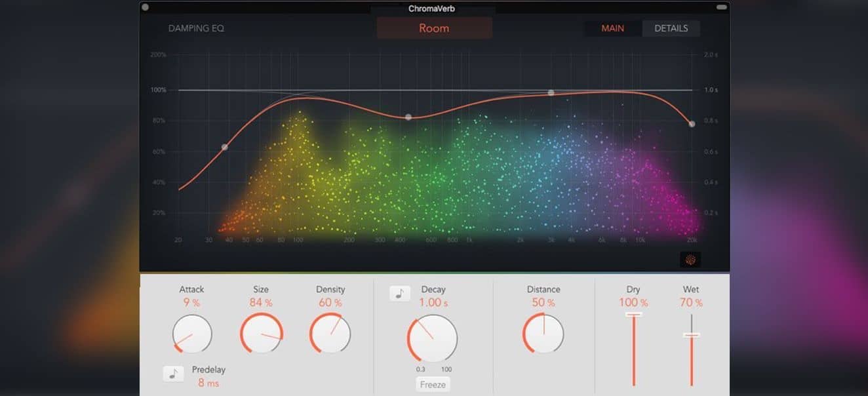Click the 2.0 s axis label

711,55
